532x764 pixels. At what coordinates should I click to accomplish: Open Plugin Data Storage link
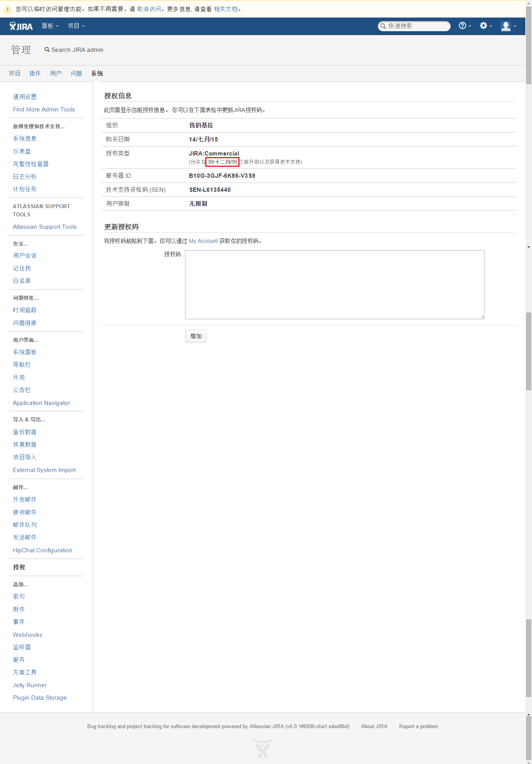40,698
